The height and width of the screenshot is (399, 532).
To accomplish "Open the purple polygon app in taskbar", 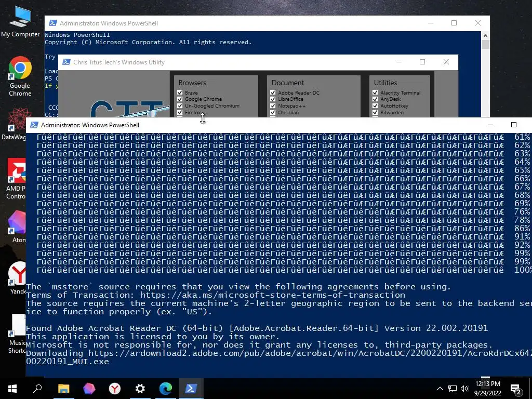I will pyautogui.click(x=89, y=389).
